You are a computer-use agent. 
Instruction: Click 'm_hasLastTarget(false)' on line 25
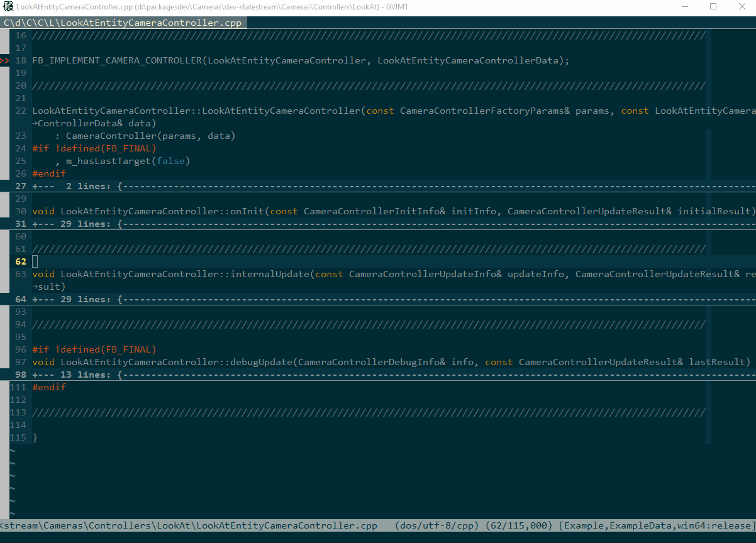(128, 161)
